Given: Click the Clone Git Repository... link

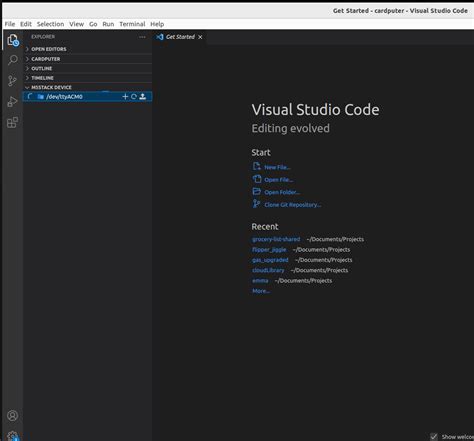Looking at the screenshot, I should 293,205.
